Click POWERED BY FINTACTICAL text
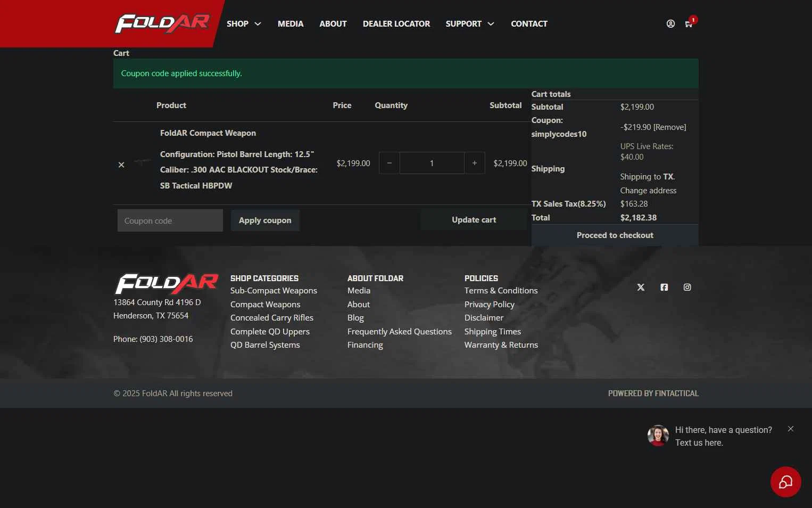812x508 pixels. (x=653, y=394)
